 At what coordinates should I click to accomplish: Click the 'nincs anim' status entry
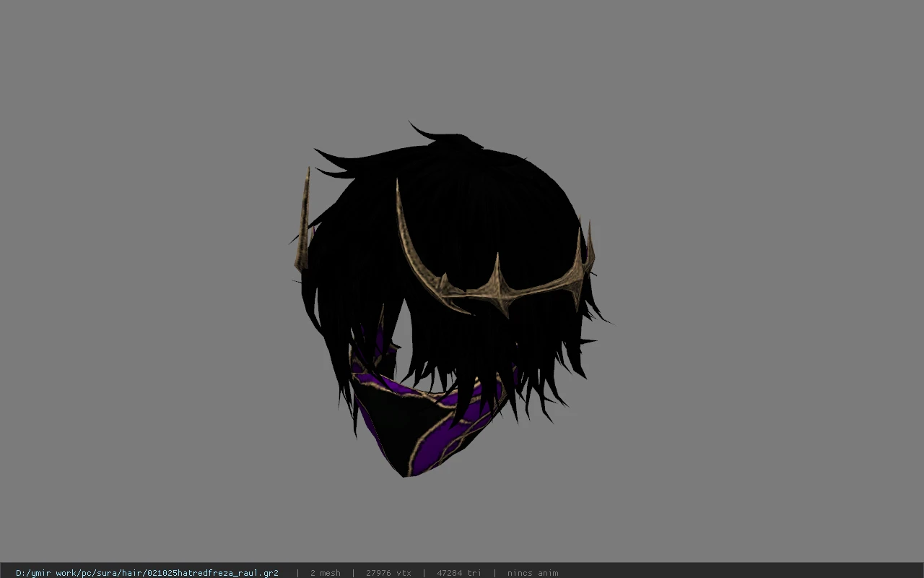click(532, 573)
